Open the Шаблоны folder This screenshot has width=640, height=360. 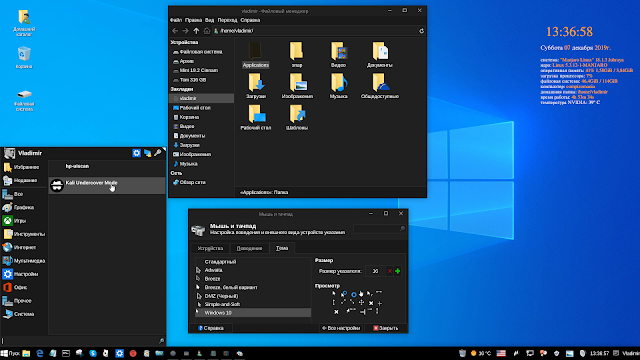(297, 118)
